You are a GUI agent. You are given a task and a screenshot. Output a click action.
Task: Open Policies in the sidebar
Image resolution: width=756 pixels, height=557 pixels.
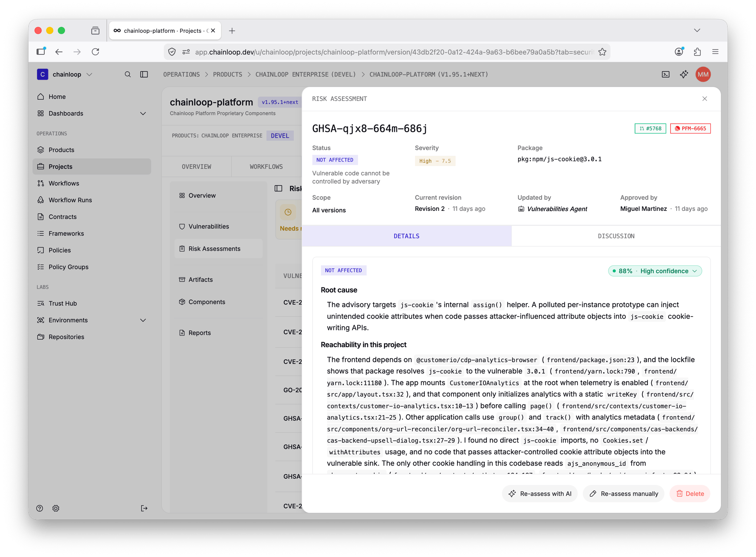[x=91, y=250]
